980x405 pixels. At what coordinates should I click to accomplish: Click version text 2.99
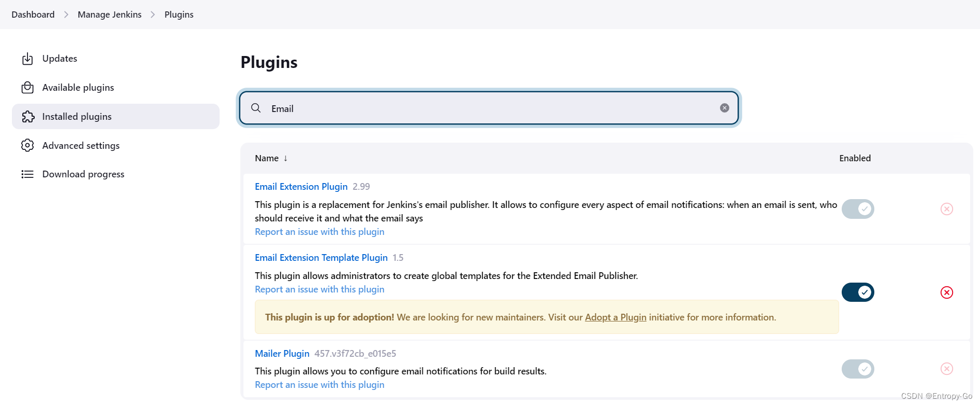(x=362, y=187)
